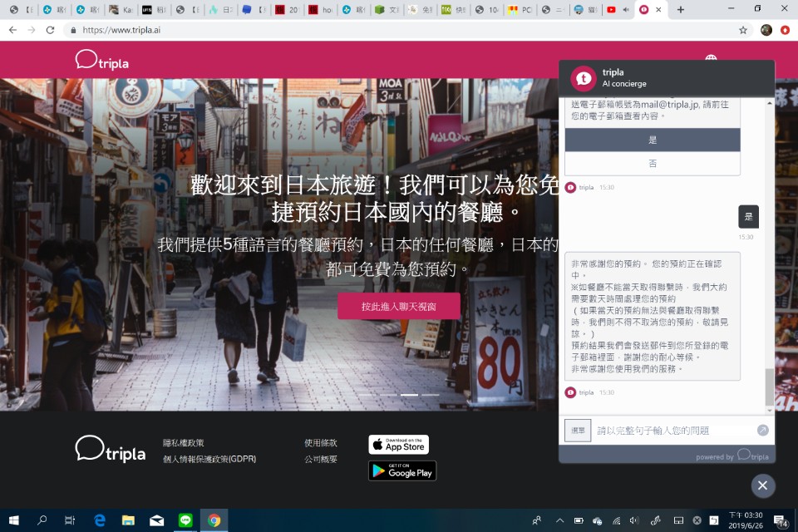Bookmark this page with the star icon
Screen dimensions: 798x532
(743, 30)
